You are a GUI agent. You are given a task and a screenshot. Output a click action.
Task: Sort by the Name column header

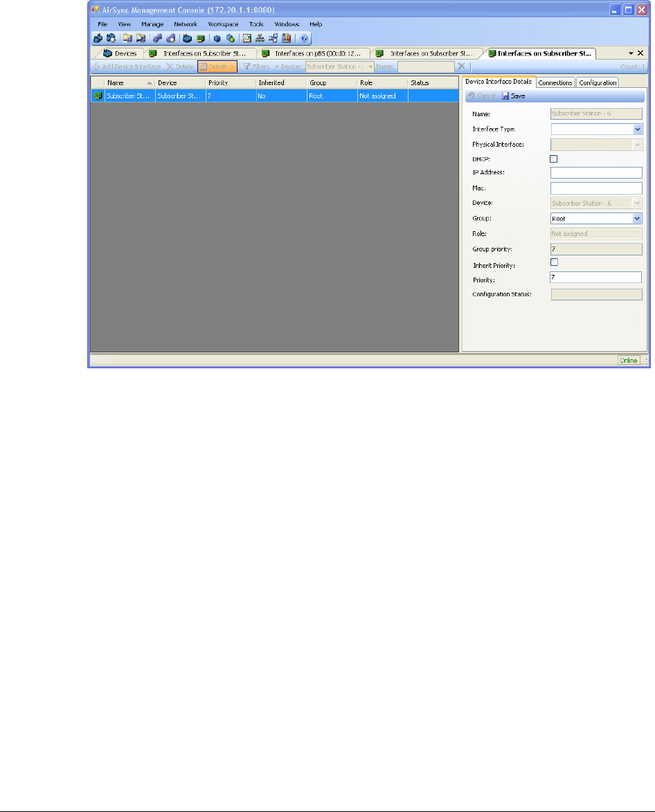pyautogui.click(x=129, y=82)
